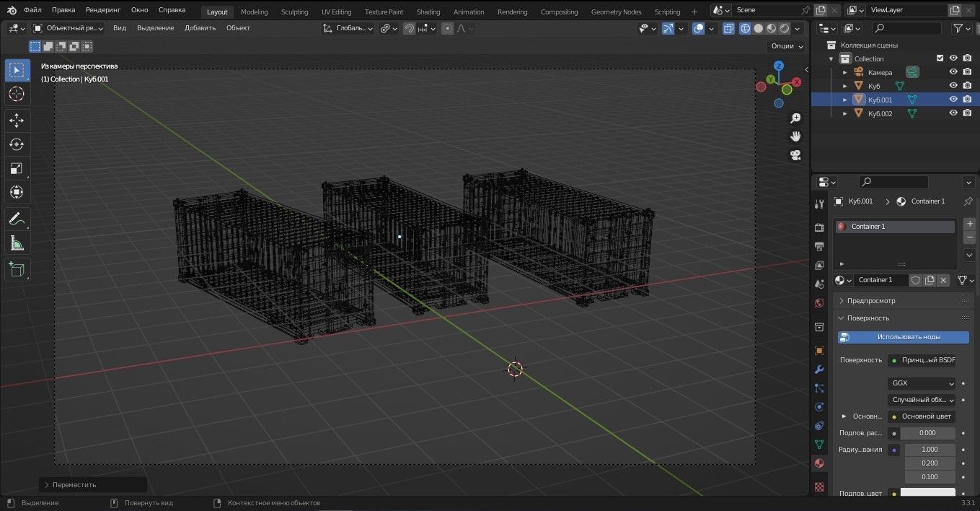980x511 pixels.
Task: Select the Select Box tool
Action: (17, 70)
